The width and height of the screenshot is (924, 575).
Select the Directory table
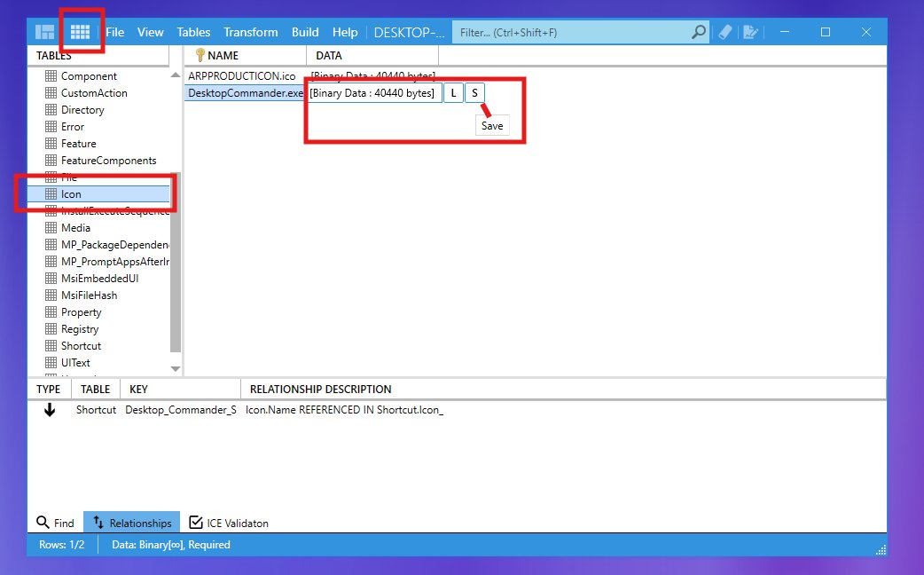[82, 110]
